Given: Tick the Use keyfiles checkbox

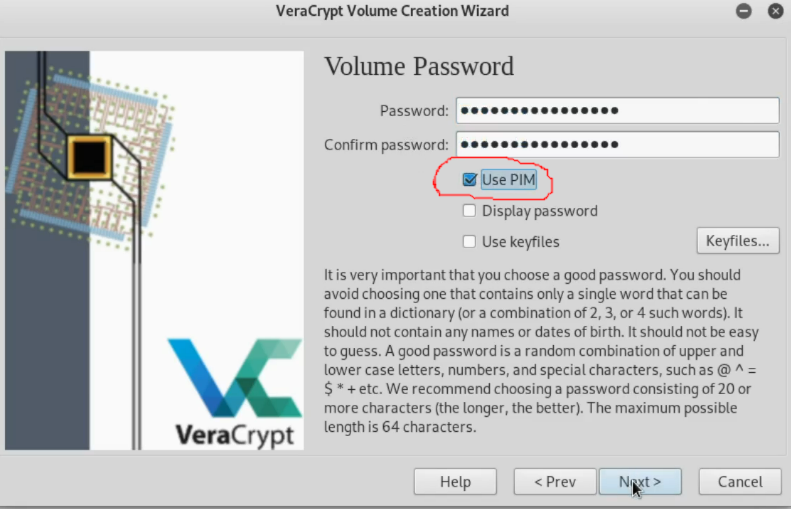Looking at the screenshot, I should coord(469,242).
